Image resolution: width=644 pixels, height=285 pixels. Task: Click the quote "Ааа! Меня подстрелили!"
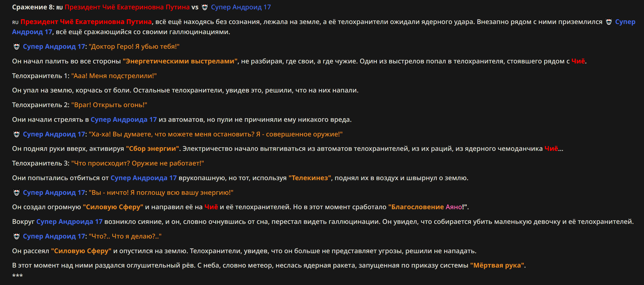coord(114,76)
